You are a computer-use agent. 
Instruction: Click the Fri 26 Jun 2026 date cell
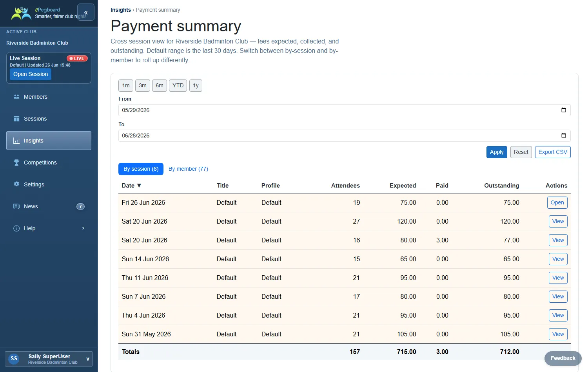(x=143, y=202)
